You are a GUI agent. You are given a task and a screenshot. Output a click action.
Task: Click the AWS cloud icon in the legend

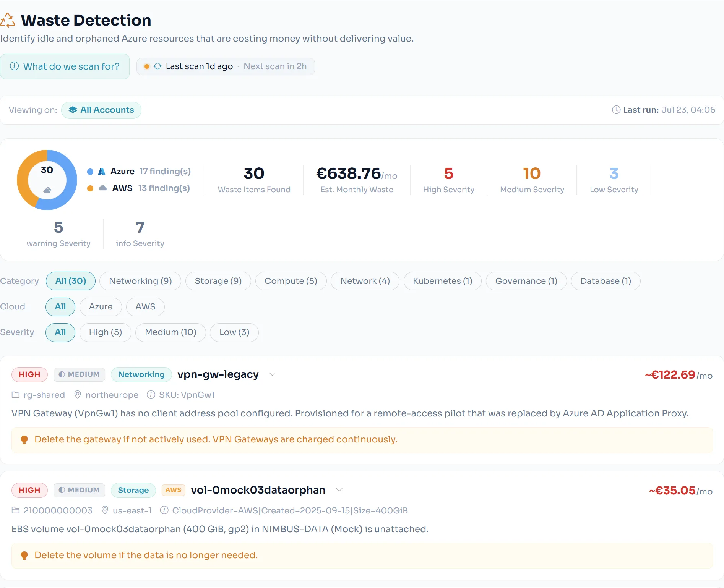pyautogui.click(x=103, y=188)
